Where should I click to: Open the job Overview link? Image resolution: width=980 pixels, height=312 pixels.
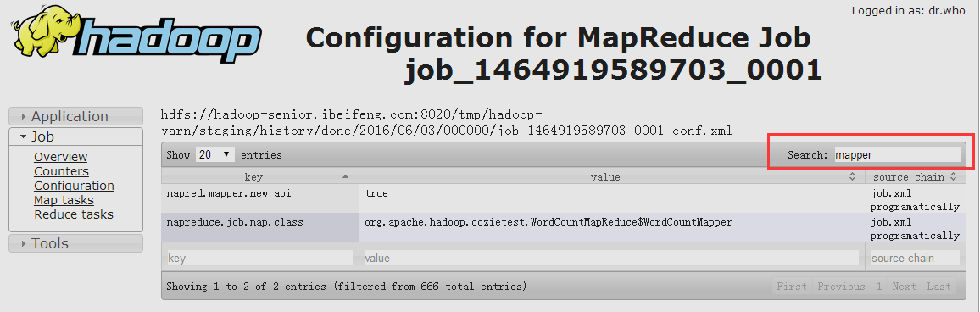coord(61,157)
